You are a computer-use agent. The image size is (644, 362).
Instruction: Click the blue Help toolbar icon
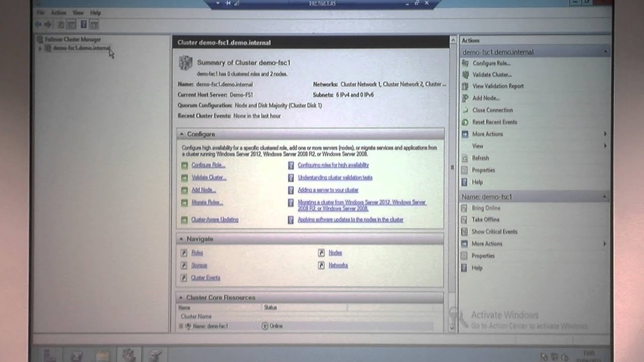point(84,24)
